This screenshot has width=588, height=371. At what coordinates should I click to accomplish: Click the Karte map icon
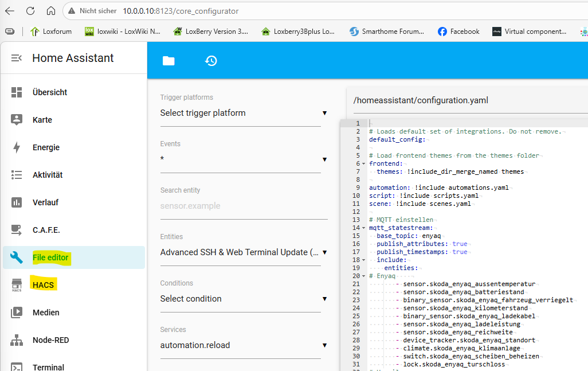(x=17, y=120)
